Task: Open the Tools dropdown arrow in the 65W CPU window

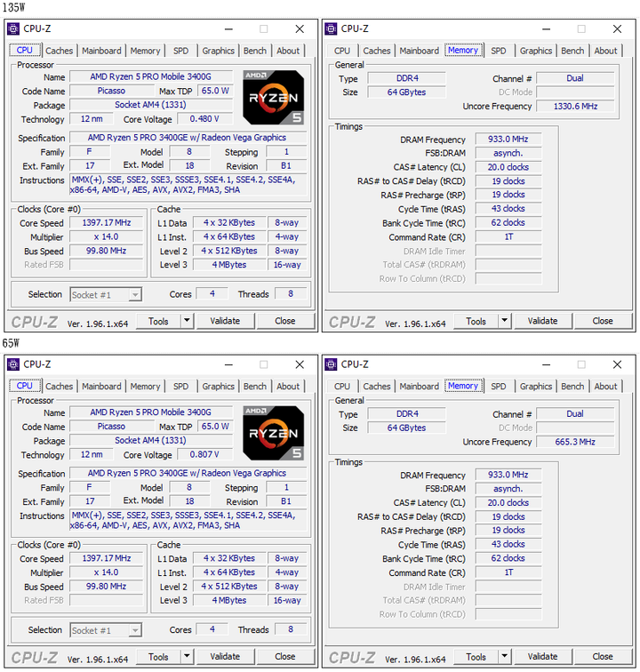Action: [187, 656]
